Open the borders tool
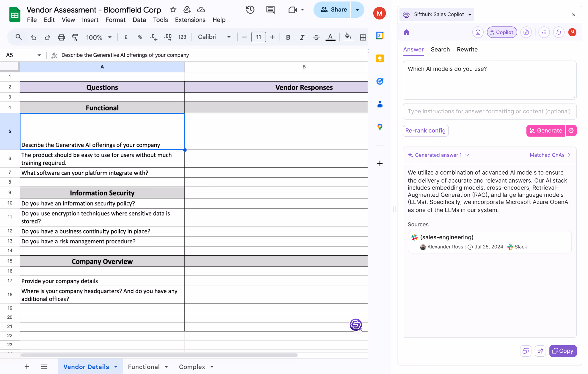This screenshot has height=374, width=588. coord(363,37)
